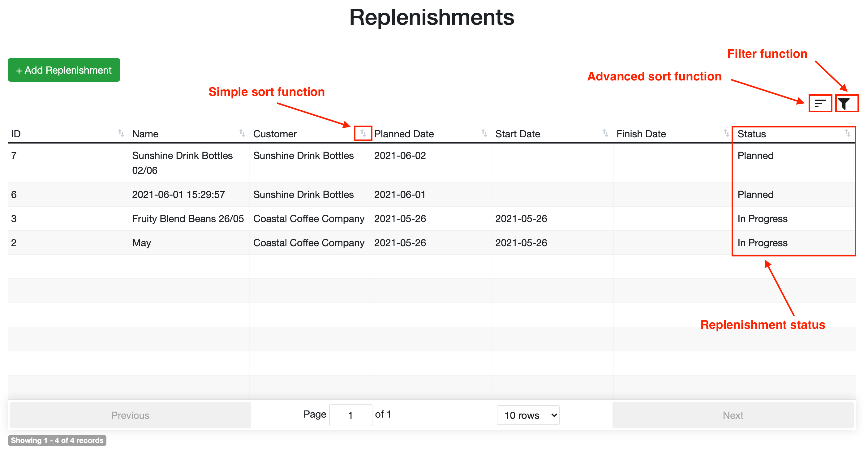Sort the Finish Date column sort icon

(x=725, y=134)
